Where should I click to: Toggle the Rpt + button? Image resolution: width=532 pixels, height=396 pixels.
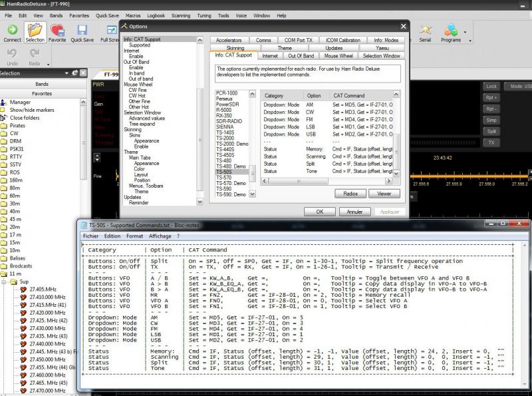(491, 98)
